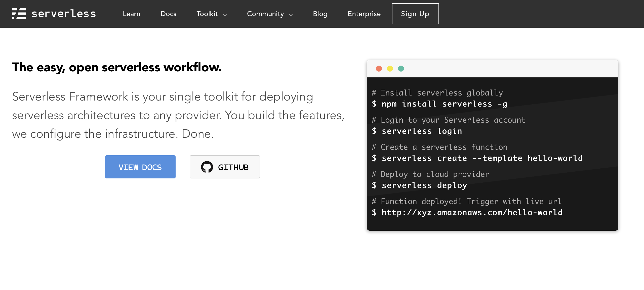The height and width of the screenshot is (290, 644).
Task: Click the xyz.amazonaws.com/hello-world URL line
Action: tap(467, 212)
